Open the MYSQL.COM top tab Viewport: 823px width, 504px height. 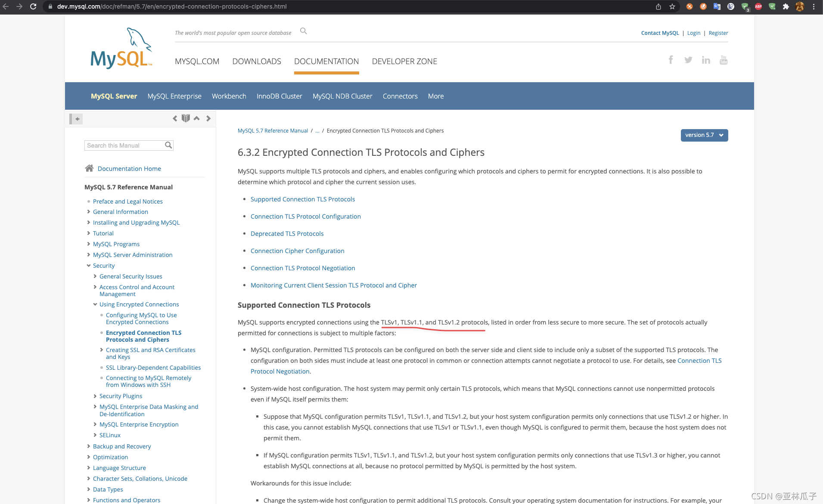(197, 62)
